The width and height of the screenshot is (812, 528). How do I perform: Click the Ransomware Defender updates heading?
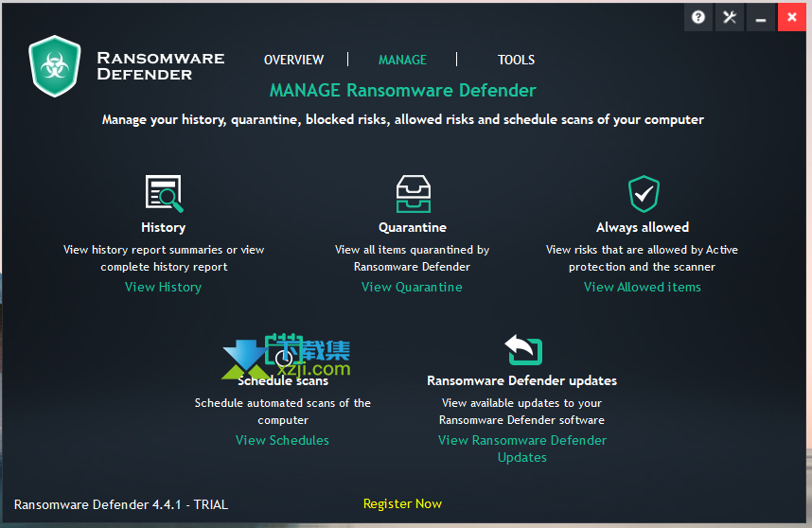[x=522, y=381]
